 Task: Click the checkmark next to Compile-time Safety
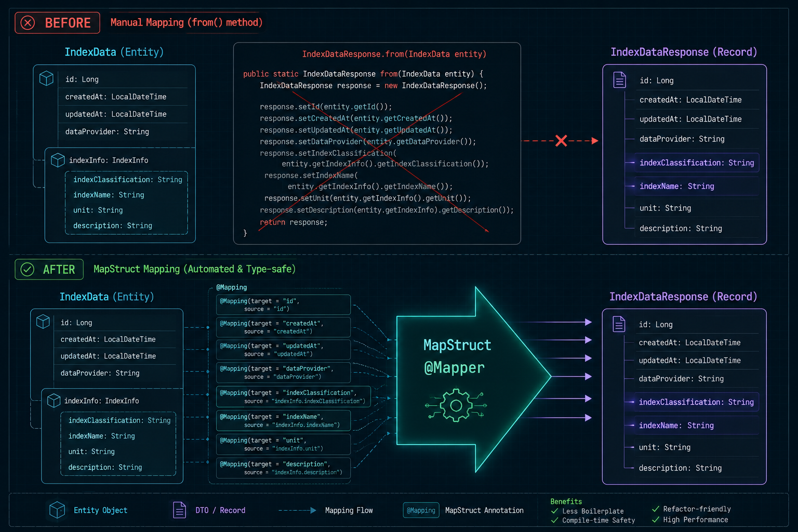click(554, 520)
